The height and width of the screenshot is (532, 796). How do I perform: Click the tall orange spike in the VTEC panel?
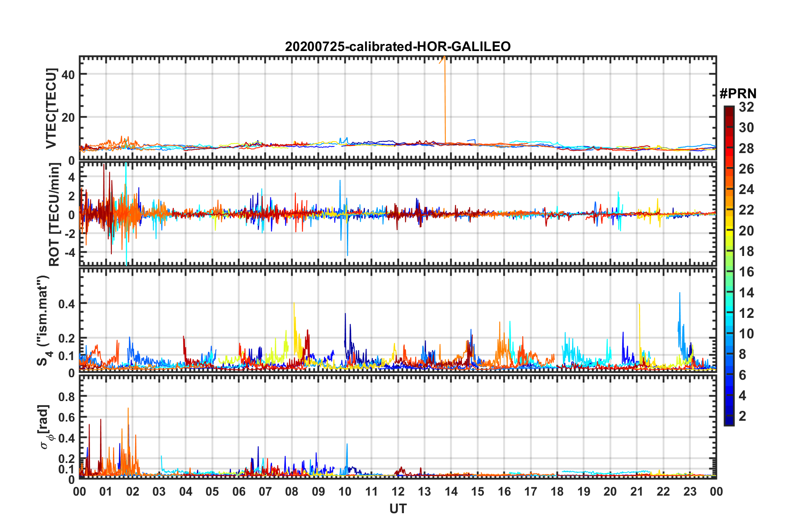[x=444, y=100]
